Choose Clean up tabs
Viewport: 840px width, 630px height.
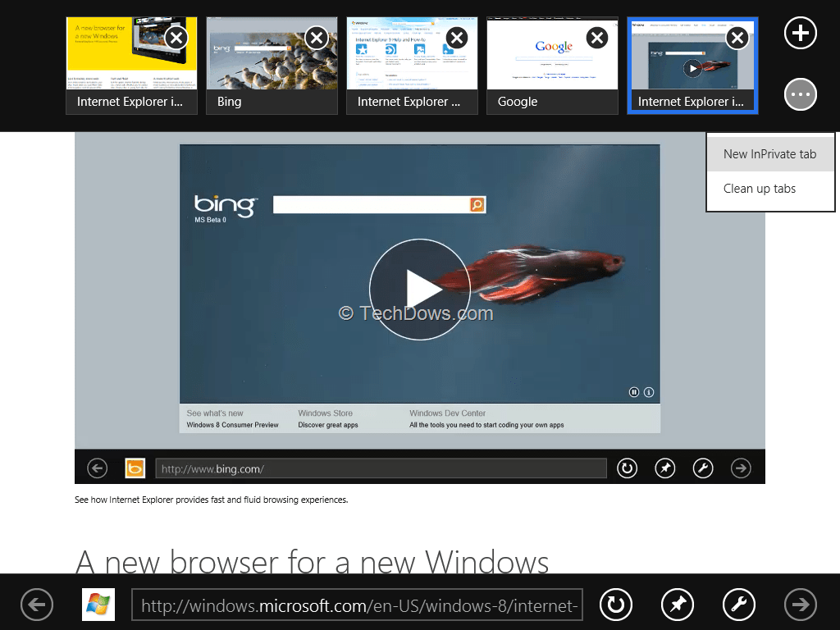(x=770, y=189)
